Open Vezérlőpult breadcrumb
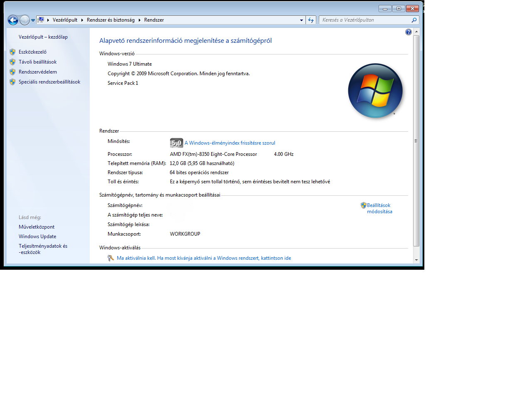The image size is (532, 399). point(65,20)
